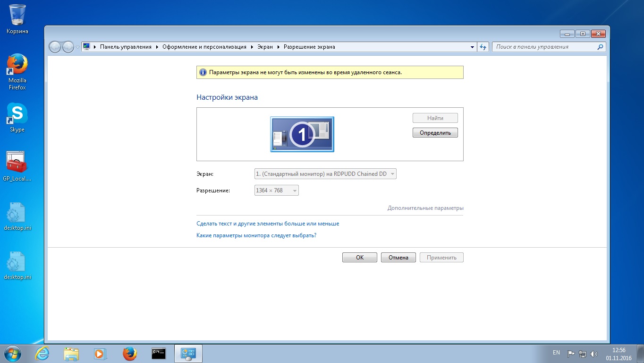Open Mozilla Firefox desktop shortcut

pos(17,66)
